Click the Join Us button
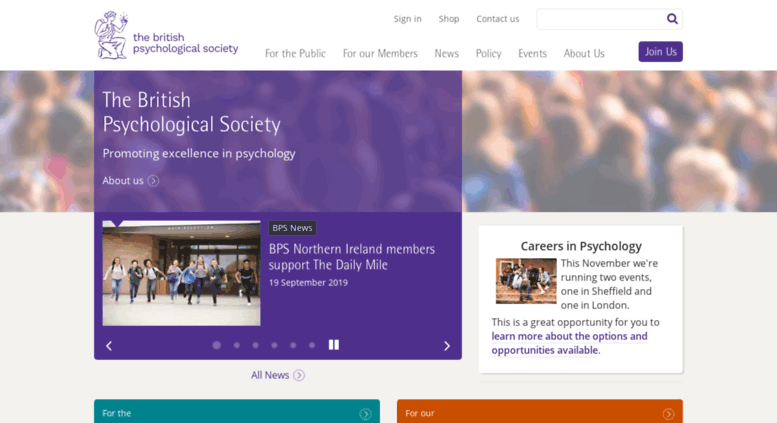The height and width of the screenshot is (423, 777). tap(661, 52)
